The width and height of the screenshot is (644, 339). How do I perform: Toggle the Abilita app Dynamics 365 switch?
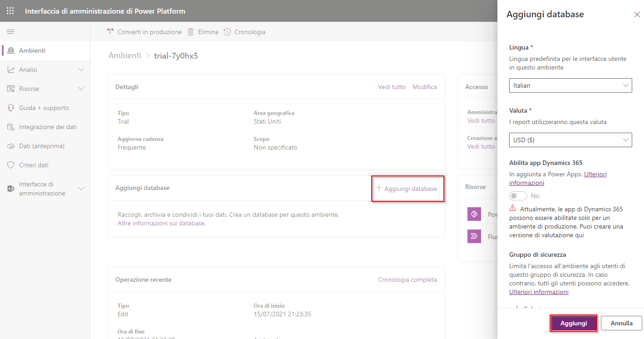518,196
